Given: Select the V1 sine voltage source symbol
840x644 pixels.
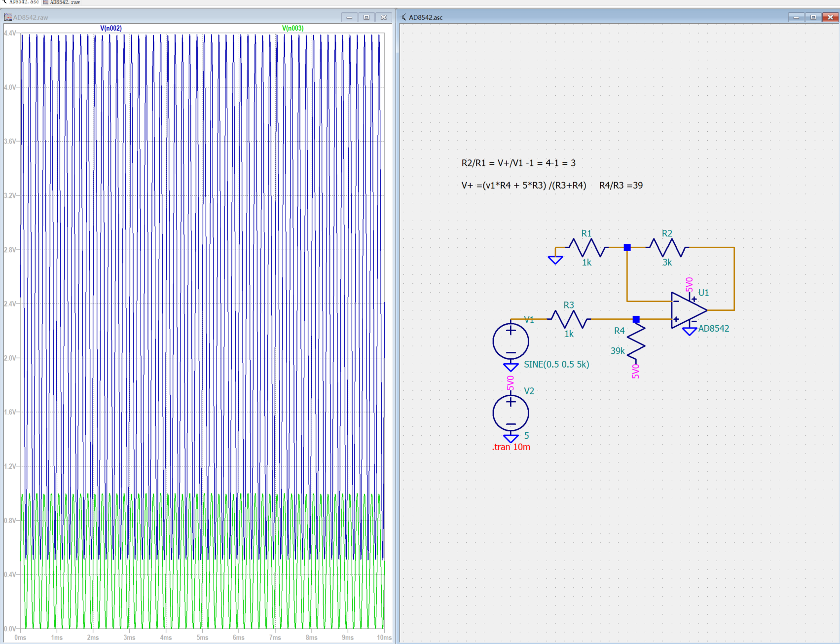Looking at the screenshot, I should tap(511, 341).
